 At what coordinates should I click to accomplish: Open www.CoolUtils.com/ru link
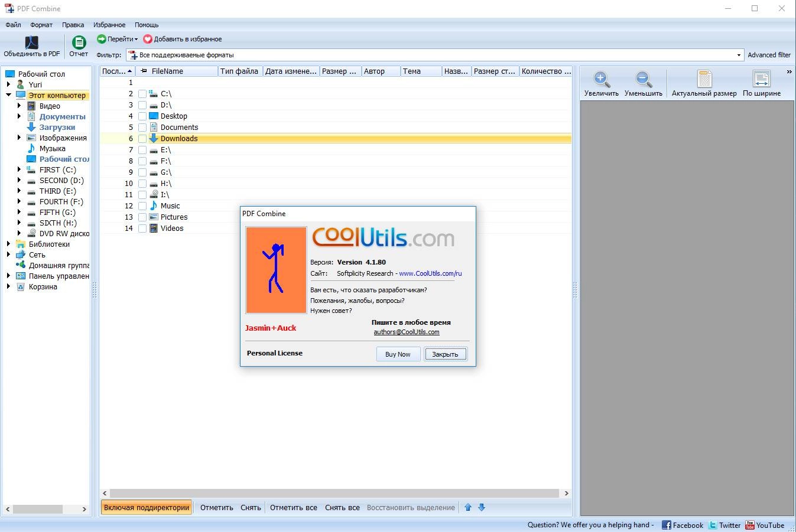430,273
